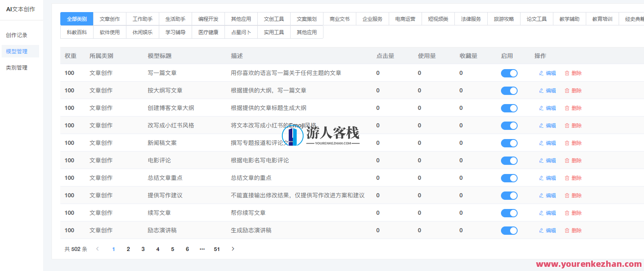
Task: Select page 4 in pagination
Action: pos(158,249)
